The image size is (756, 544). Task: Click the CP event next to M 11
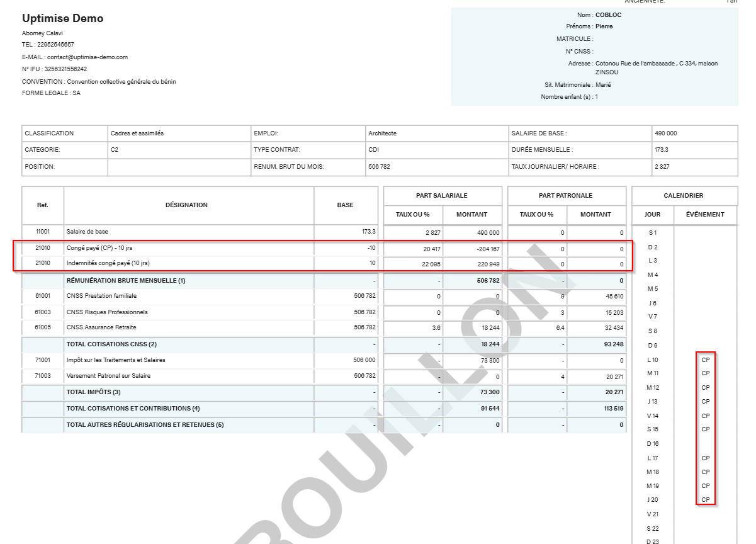click(x=706, y=373)
